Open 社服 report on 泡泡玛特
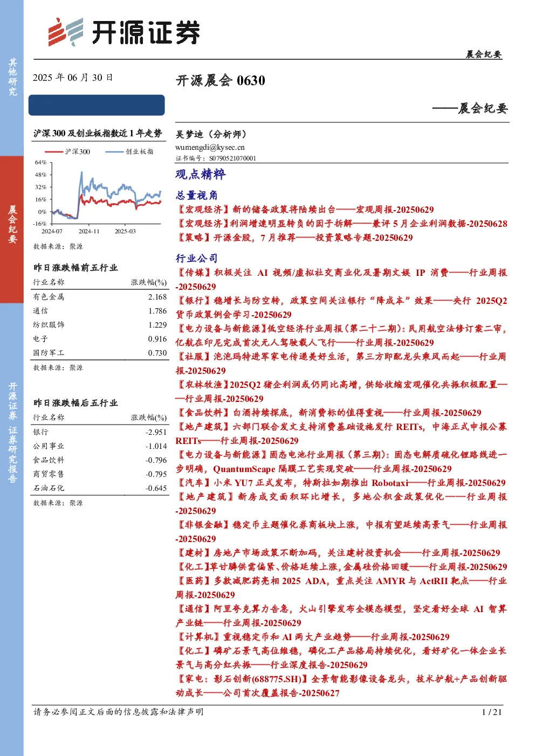535x756 pixels. [341, 364]
